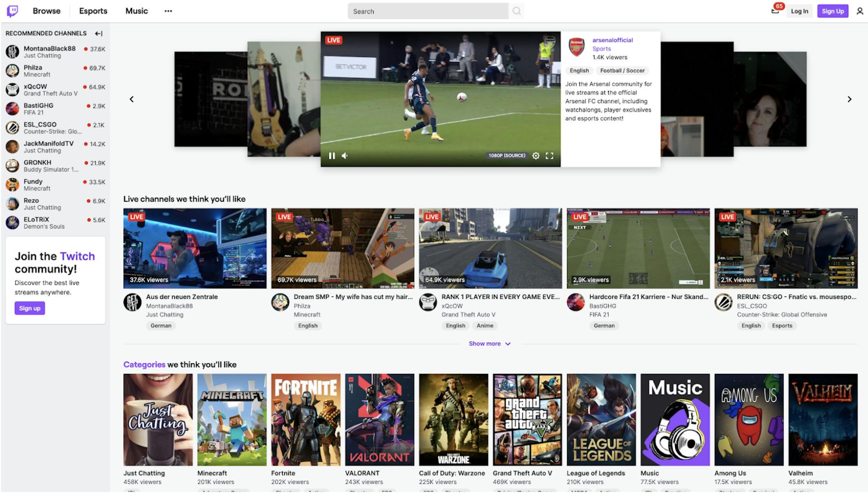Open the Music tab

click(x=136, y=11)
